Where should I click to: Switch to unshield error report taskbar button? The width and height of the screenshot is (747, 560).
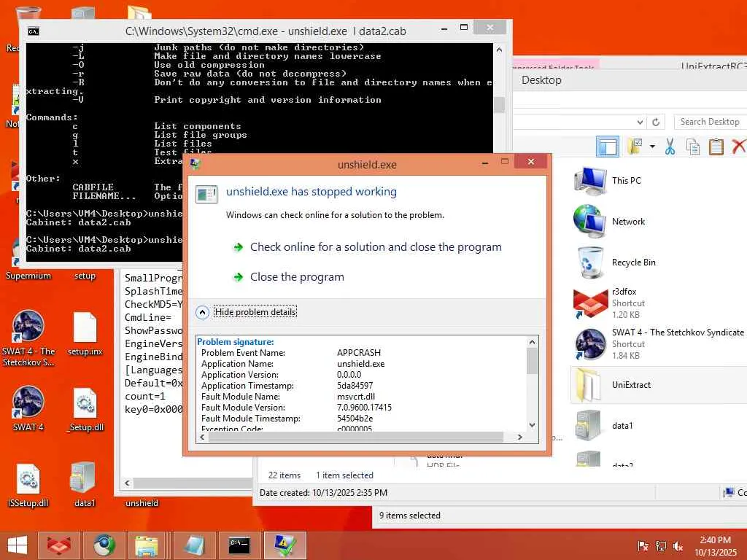[x=285, y=545]
